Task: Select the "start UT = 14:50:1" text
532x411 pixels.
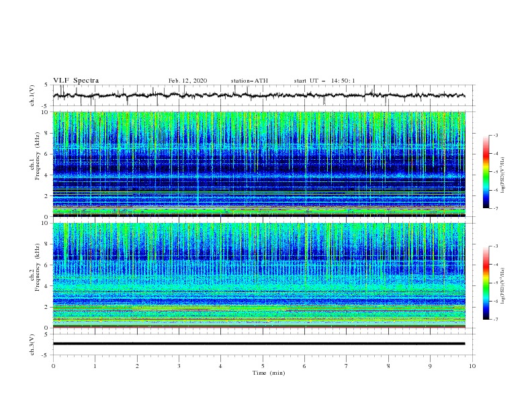Action: [x=324, y=81]
